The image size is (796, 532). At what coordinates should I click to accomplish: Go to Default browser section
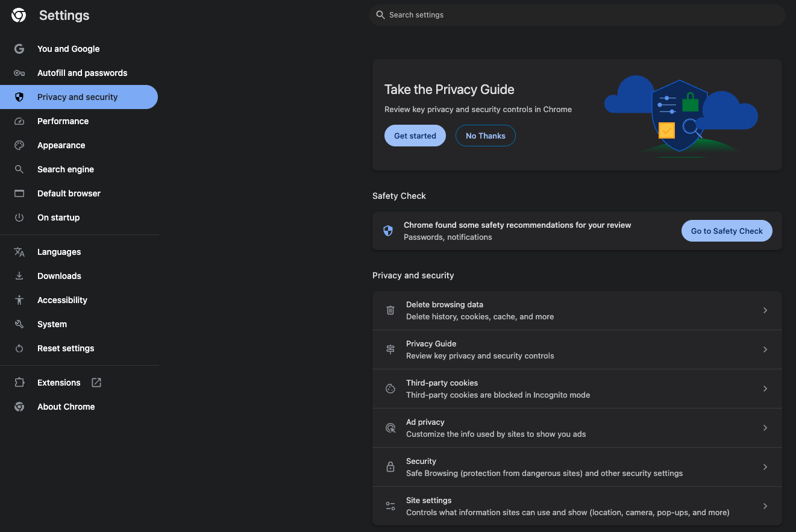[79, 193]
